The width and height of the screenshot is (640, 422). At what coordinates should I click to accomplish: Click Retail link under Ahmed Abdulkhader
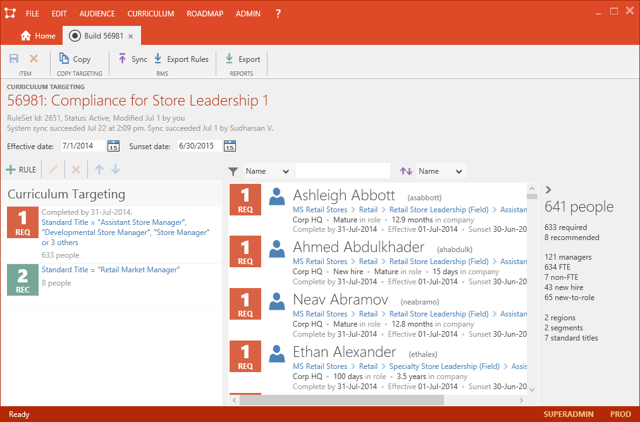click(368, 262)
